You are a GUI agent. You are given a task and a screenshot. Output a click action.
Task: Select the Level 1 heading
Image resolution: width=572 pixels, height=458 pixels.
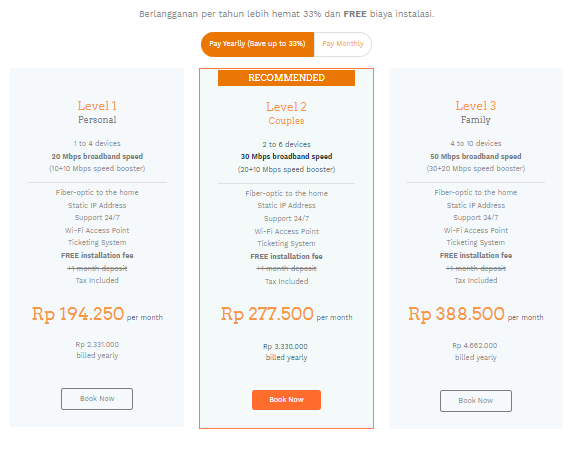point(97,106)
